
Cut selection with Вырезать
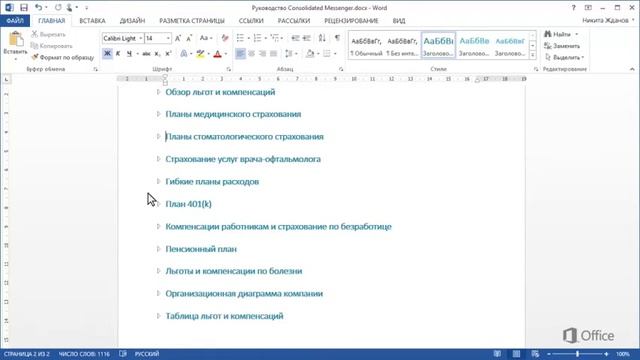pyautogui.click(x=49, y=34)
